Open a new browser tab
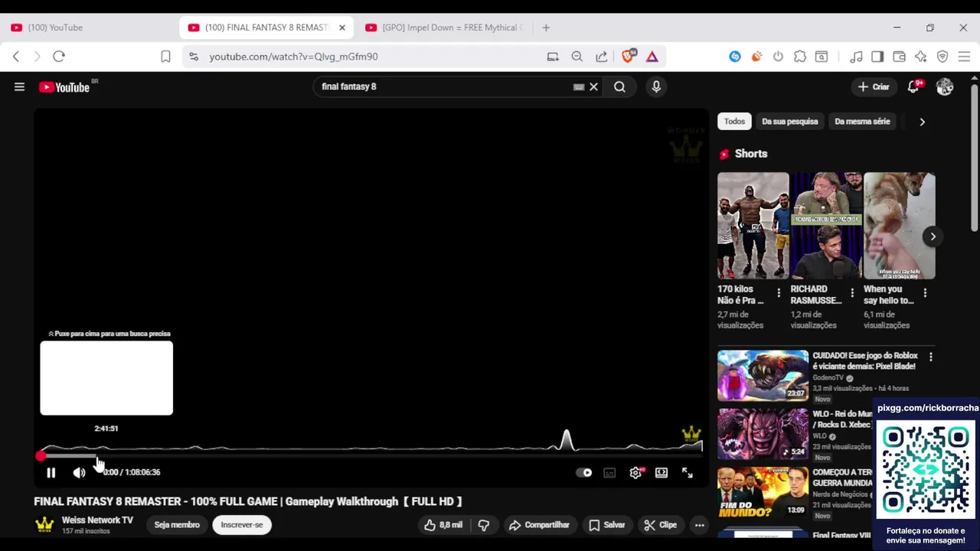Screen dimensions: 980x551 tap(546, 28)
